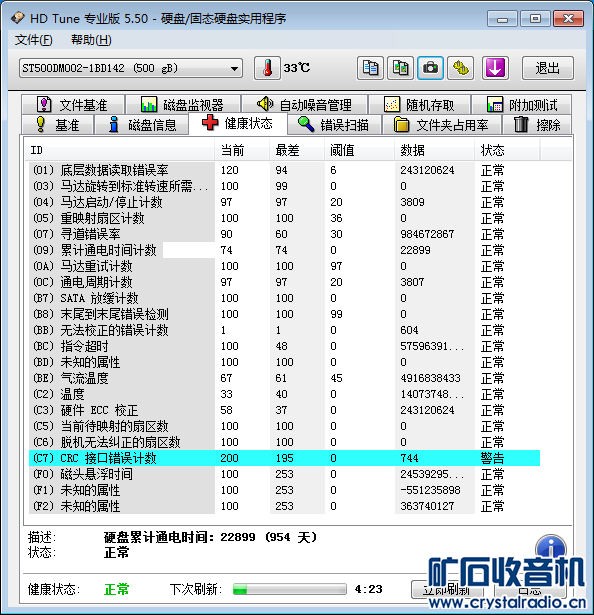Select the (C2) 温度 row
Viewport: 594px width, 615px height.
[x=284, y=394]
